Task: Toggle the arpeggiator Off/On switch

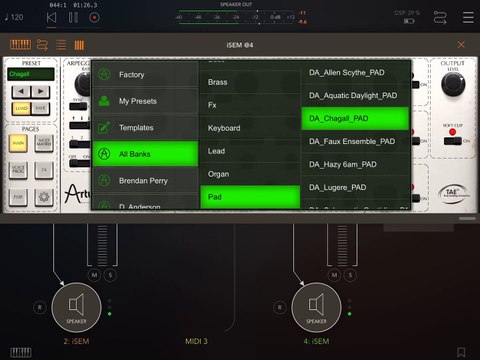Action: 80,164
